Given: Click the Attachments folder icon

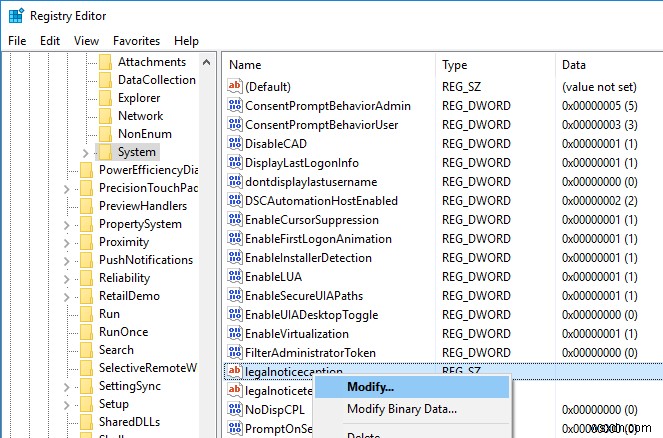Looking at the screenshot, I should (x=105, y=62).
